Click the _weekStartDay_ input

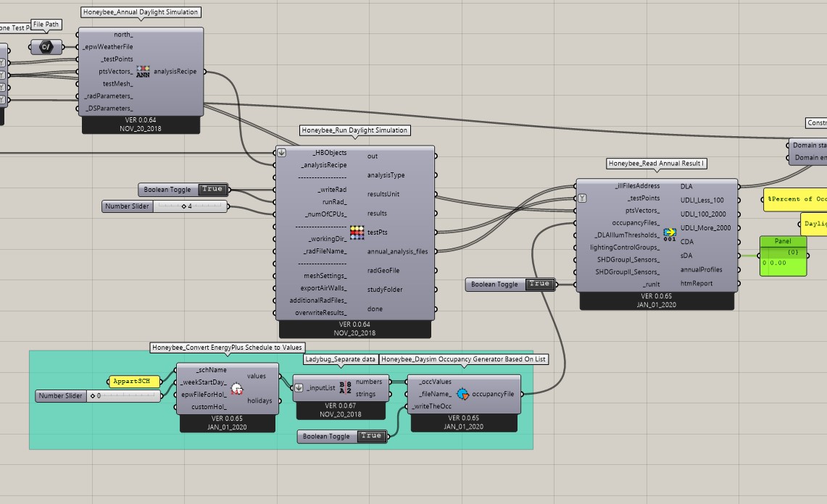click(x=204, y=382)
